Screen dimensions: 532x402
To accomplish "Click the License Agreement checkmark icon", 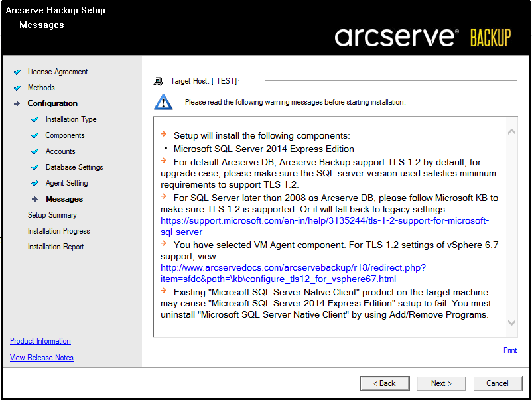I will [17, 72].
